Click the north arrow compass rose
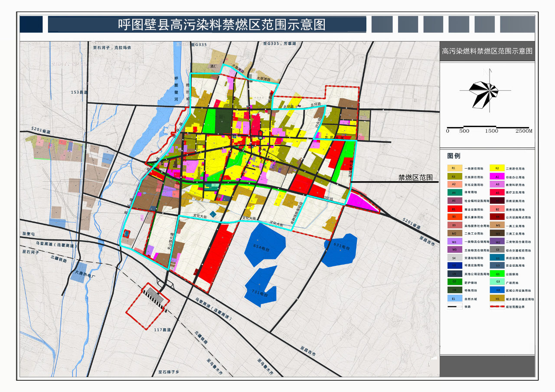This screenshot has height=392, width=555. (x=486, y=90)
